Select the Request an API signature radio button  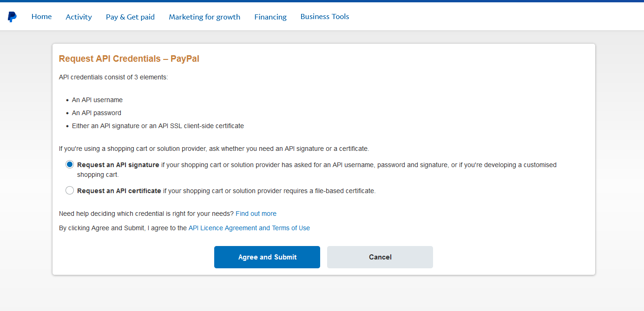coord(70,164)
